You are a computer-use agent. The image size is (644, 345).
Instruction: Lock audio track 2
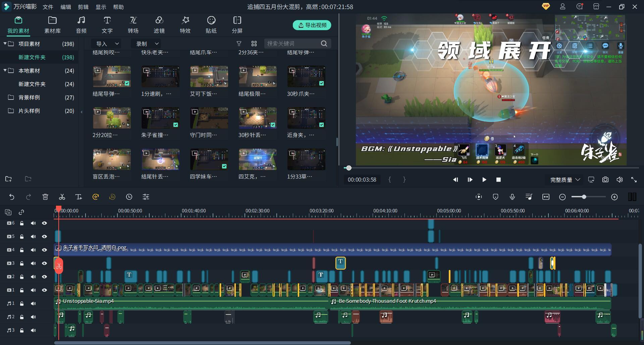[x=22, y=317]
